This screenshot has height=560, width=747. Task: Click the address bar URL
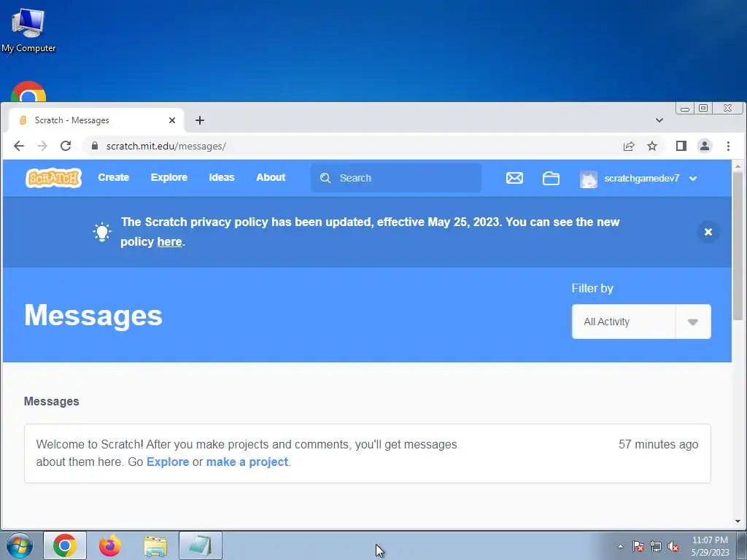166,146
